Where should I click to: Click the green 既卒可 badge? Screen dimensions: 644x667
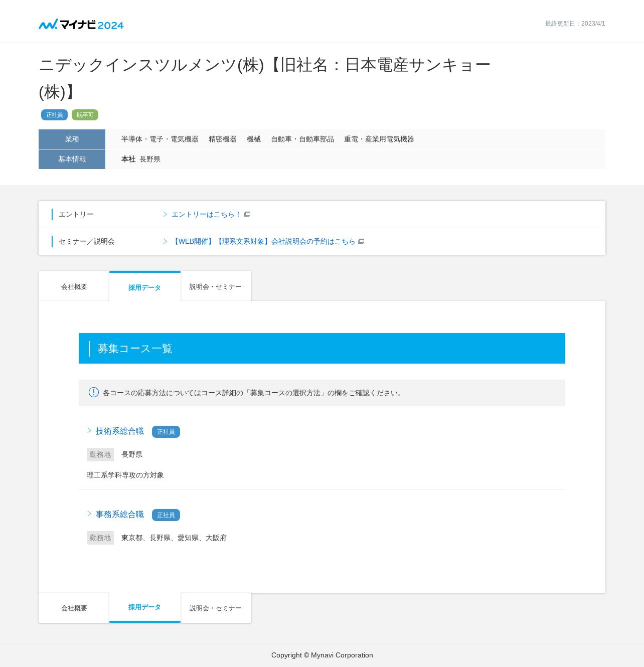point(85,115)
